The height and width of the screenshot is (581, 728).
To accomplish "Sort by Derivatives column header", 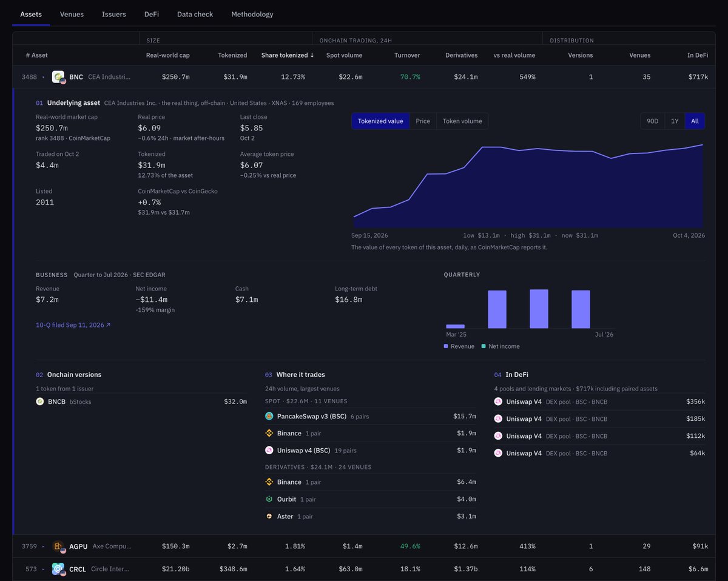I will click(x=461, y=55).
